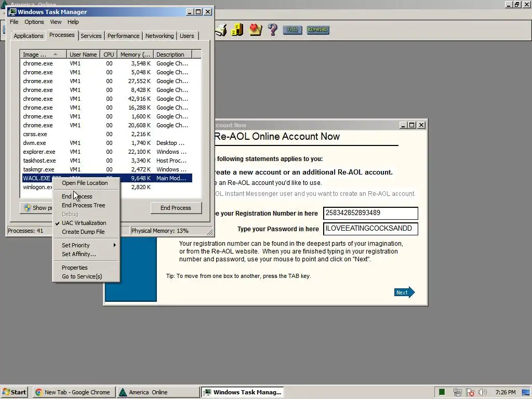
Task: Select Go to Service(s) menu entry
Action: pos(86,276)
